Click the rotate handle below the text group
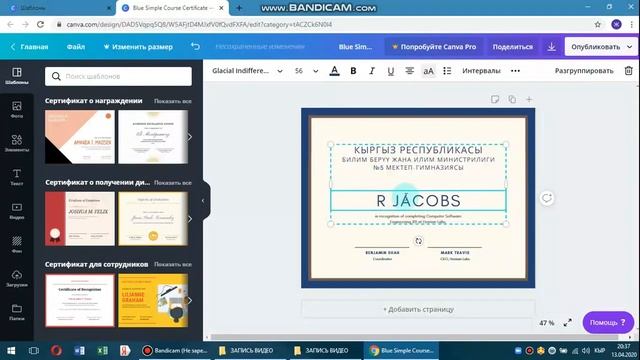Image resolution: width=640 pixels, height=360 pixels. (418, 241)
